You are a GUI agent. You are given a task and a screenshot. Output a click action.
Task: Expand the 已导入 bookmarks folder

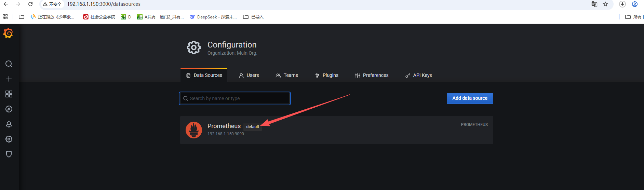(253, 17)
